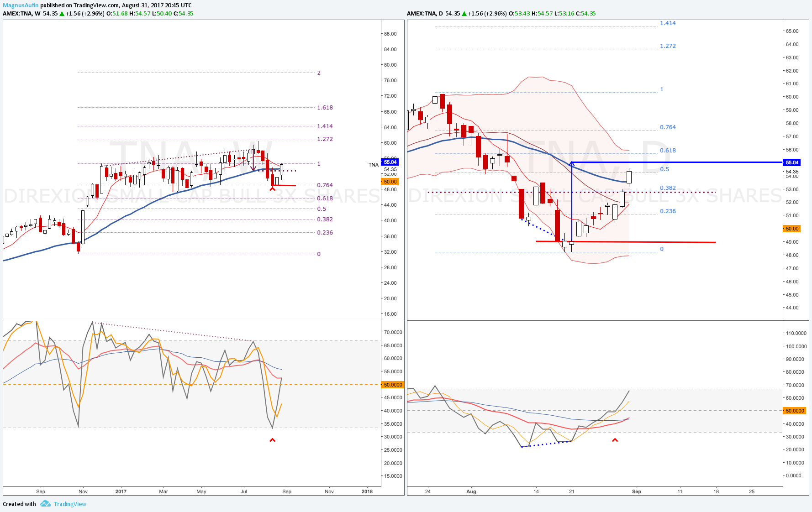Select the weekly Fibonacci 1.272 level label
812x512 pixels.
tap(325, 139)
